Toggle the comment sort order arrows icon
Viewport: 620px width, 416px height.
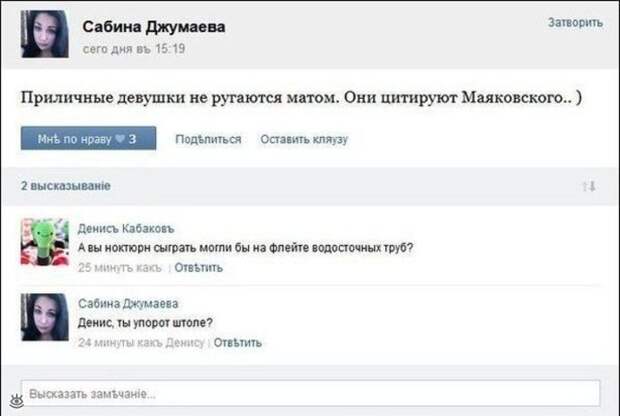(589, 186)
